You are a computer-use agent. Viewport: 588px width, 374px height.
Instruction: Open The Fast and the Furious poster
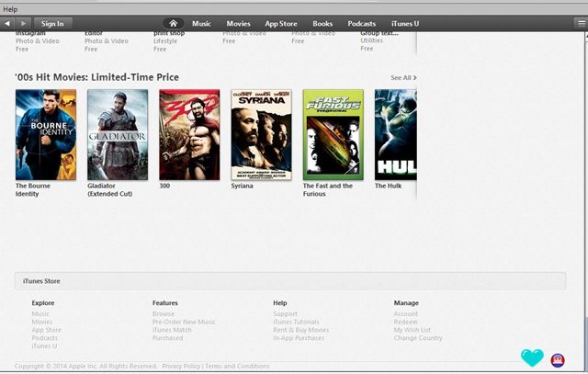tap(333, 135)
